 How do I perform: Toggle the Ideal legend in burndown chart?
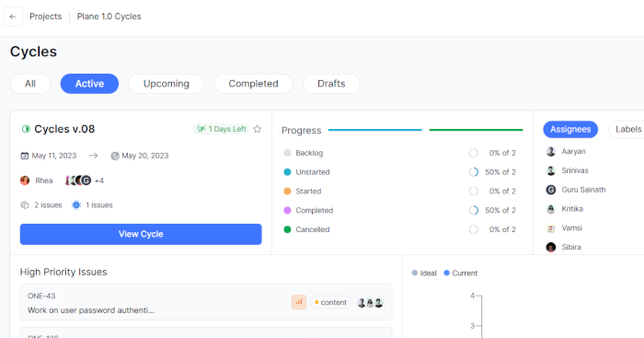pos(424,274)
